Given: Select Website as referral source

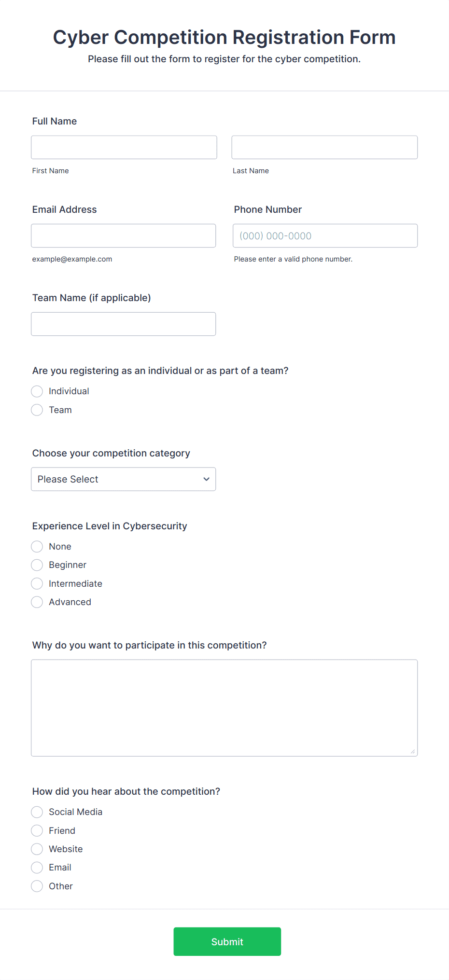Looking at the screenshot, I should [x=37, y=849].
